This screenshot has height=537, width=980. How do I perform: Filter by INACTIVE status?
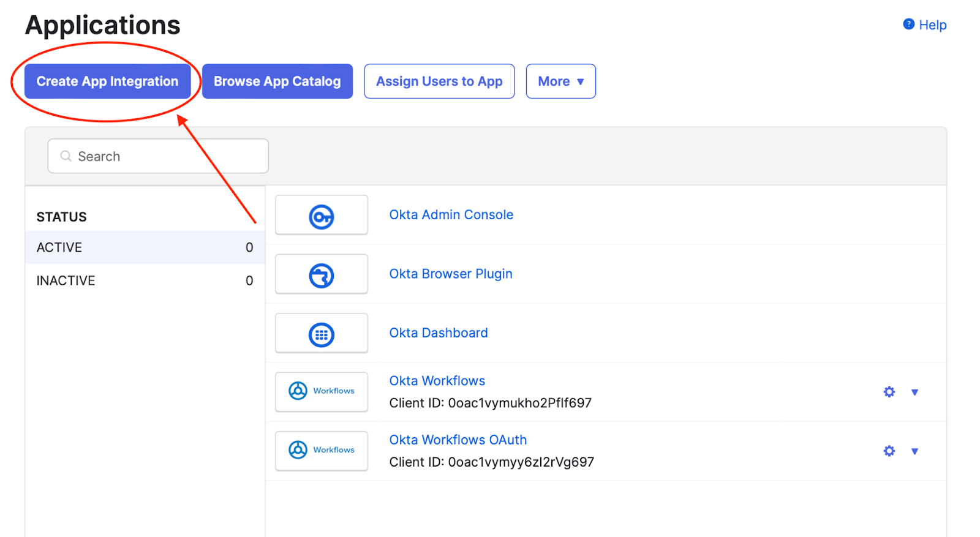(145, 280)
